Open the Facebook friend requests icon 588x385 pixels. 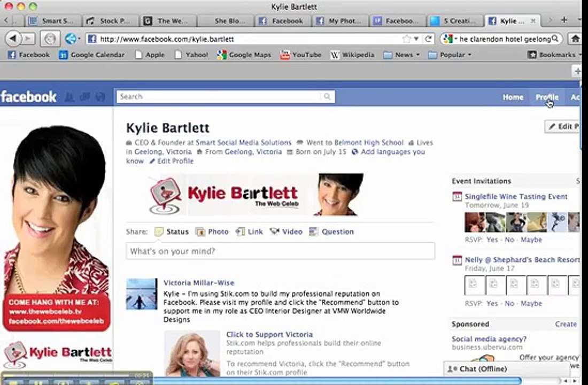point(69,97)
